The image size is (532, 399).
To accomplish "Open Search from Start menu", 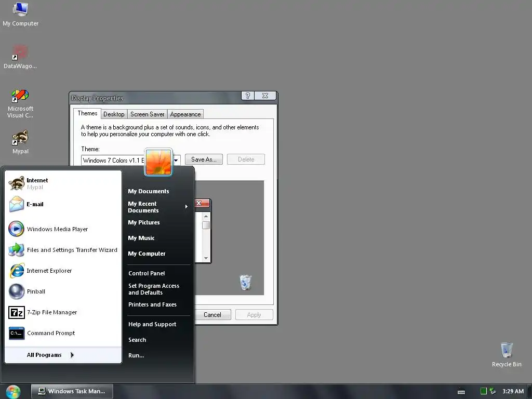I will click(x=158, y=340).
